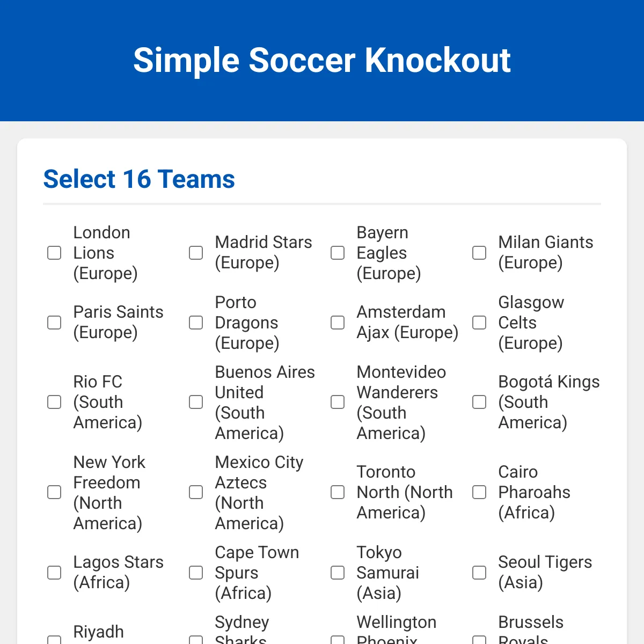Check Buenos Aires United checkbox

pos(196,402)
